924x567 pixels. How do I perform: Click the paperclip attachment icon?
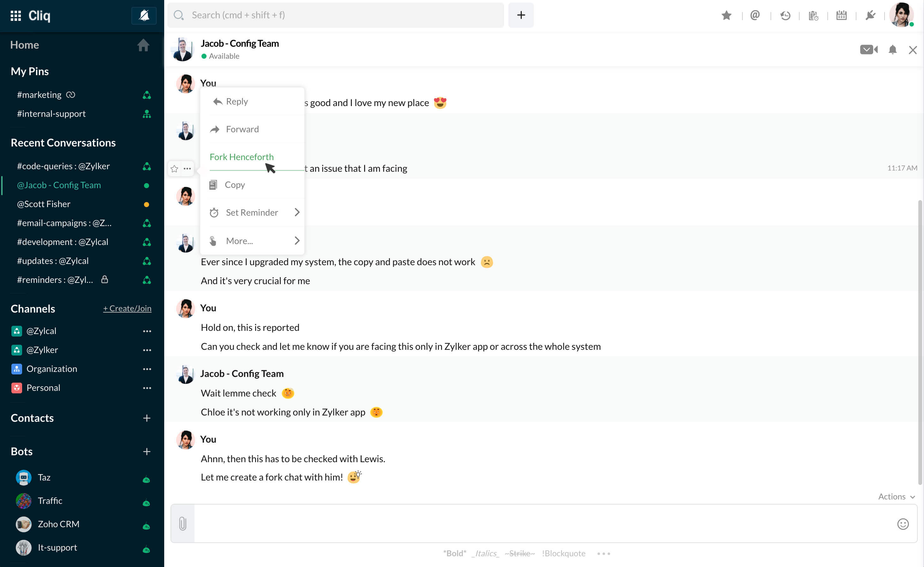pyautogui.click(x=183, y=523)
